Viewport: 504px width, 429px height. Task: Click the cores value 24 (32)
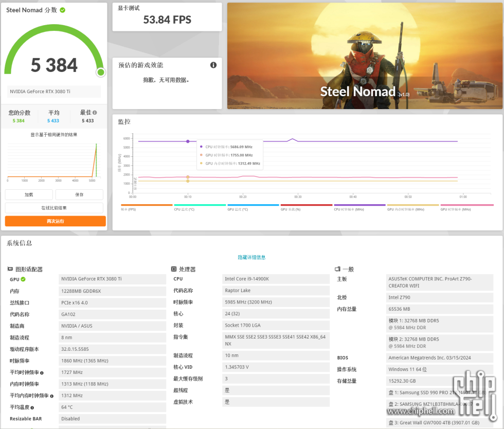click(276, 314)
